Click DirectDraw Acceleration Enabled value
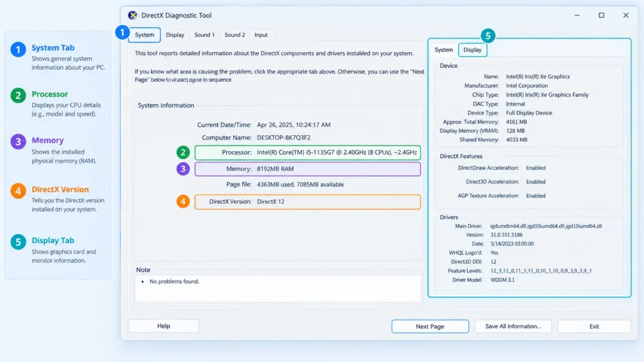This screenshot has height=362, width=644. (x=536, y=167)
